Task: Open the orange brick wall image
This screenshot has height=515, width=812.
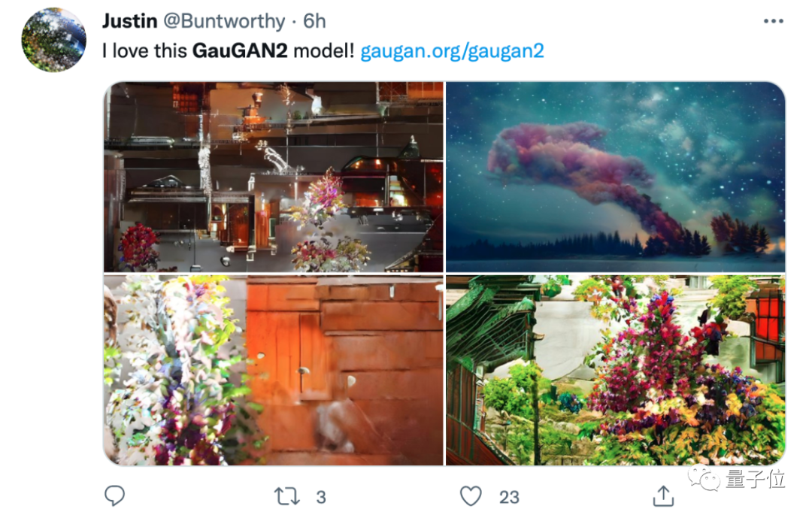Action: tap(274, 370)
